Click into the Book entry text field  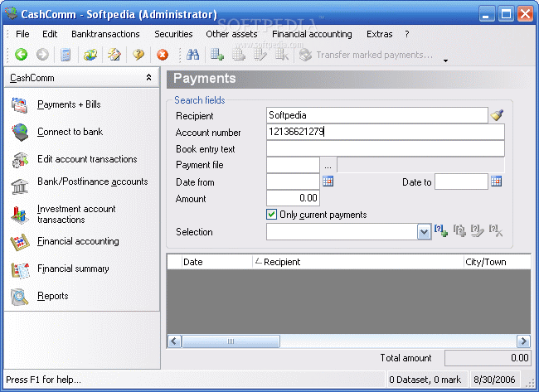pos(386,148)
